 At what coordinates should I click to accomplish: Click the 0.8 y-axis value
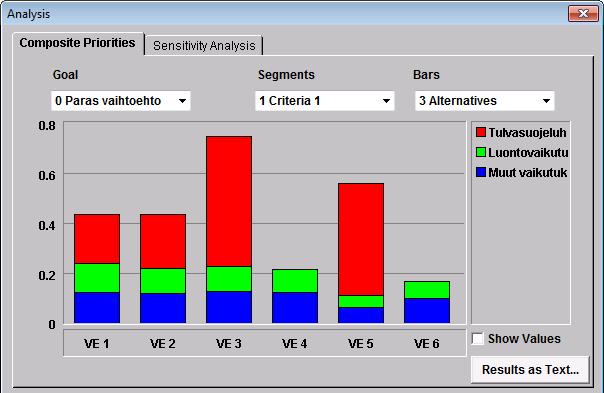47,126
